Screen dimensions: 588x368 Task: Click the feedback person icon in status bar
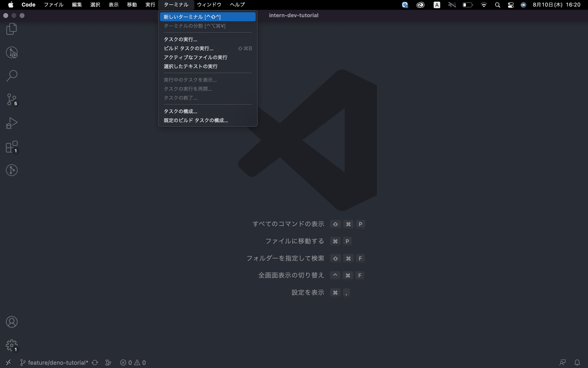tap(562, 363)
